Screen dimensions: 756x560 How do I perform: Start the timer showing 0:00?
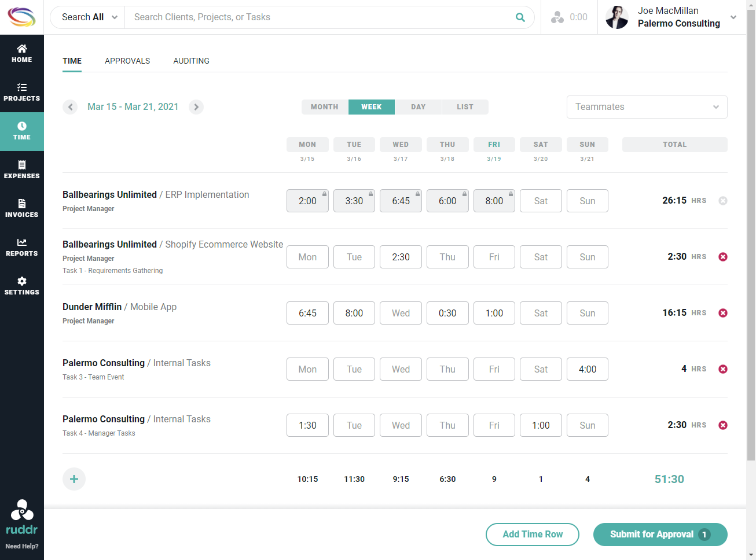pyautogui.click(x=569, y=17)
